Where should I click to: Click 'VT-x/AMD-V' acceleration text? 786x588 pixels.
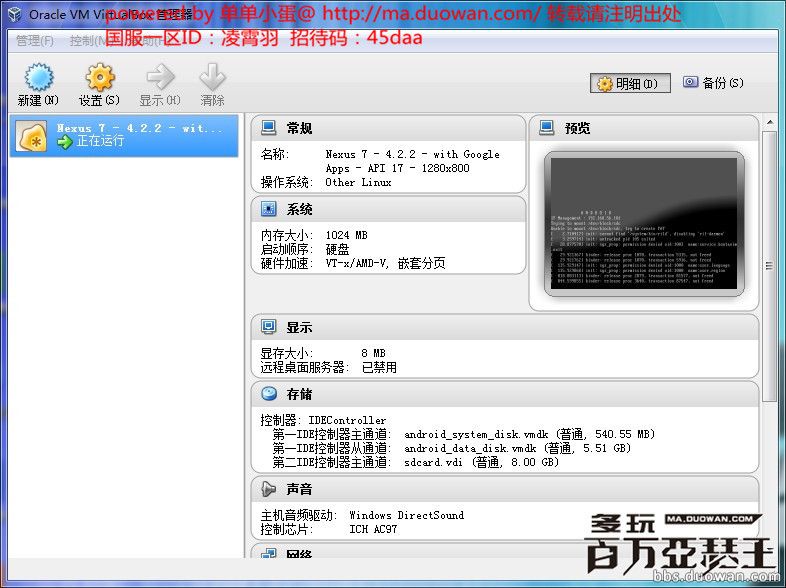tap(357, 263)
